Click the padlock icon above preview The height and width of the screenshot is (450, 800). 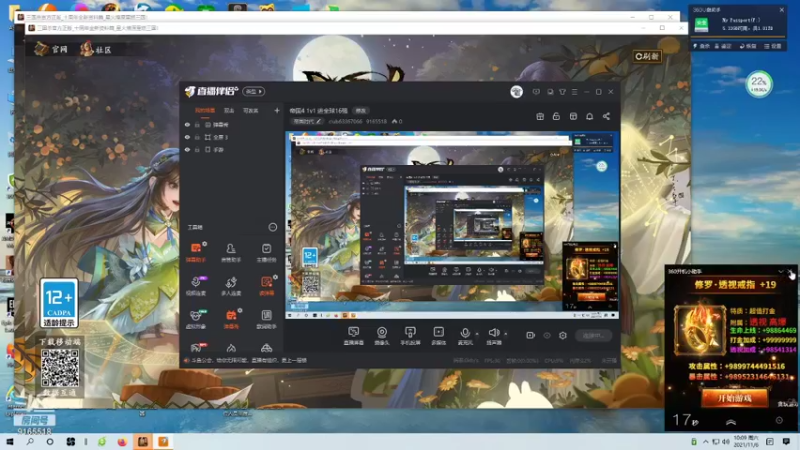(556, 116)
